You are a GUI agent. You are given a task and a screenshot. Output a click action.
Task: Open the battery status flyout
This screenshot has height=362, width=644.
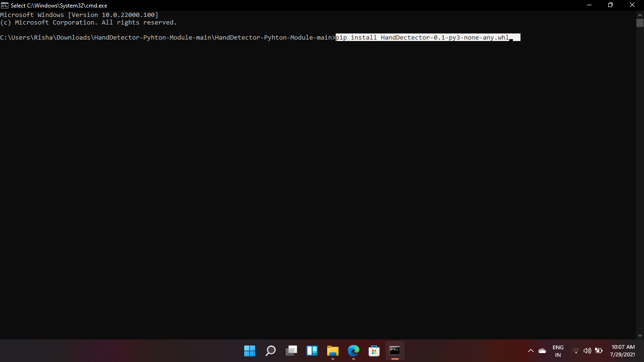click(599, 351)
